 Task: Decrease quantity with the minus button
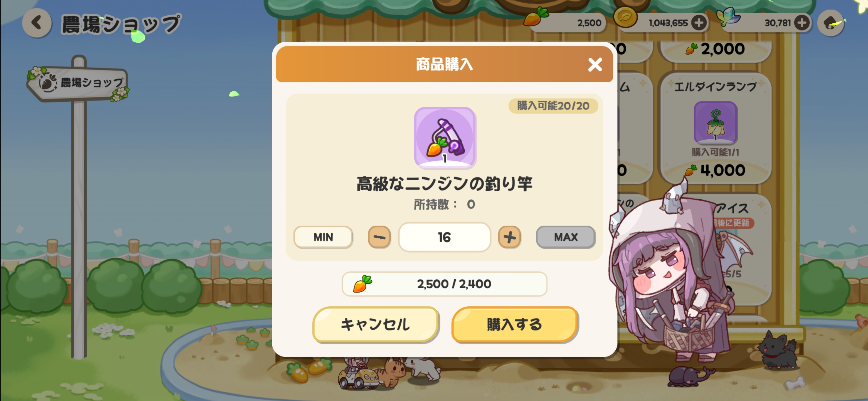(x=379, y=237)
